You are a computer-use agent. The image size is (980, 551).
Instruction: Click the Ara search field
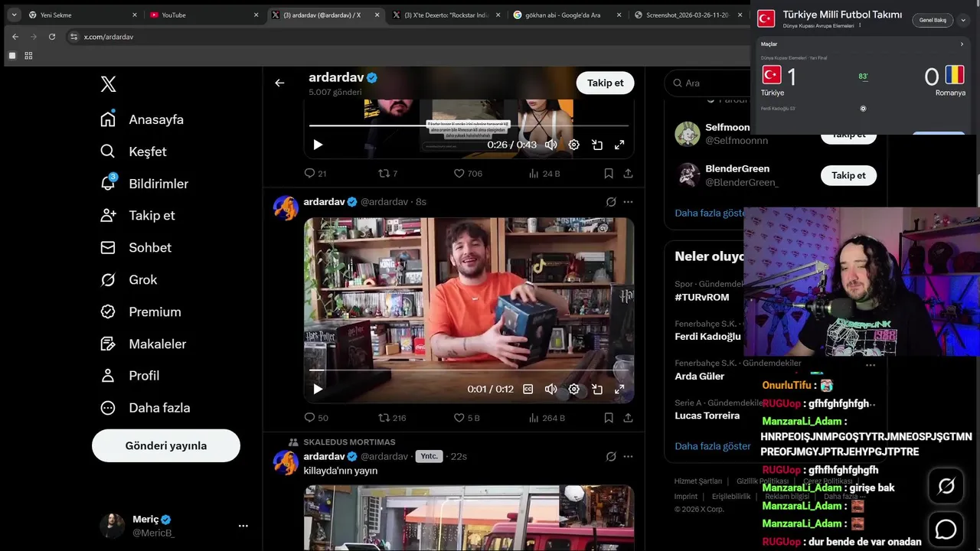(x=708, y=83)
